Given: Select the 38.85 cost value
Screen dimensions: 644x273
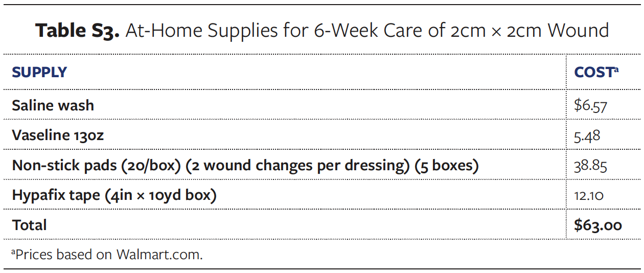Looking at the screenshot, I should pos(590,166).
